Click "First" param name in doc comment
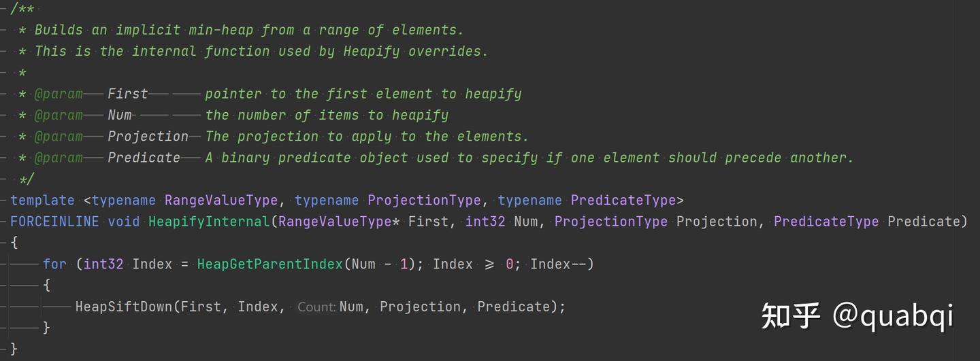The image size is (980, 361). [127, 94]
